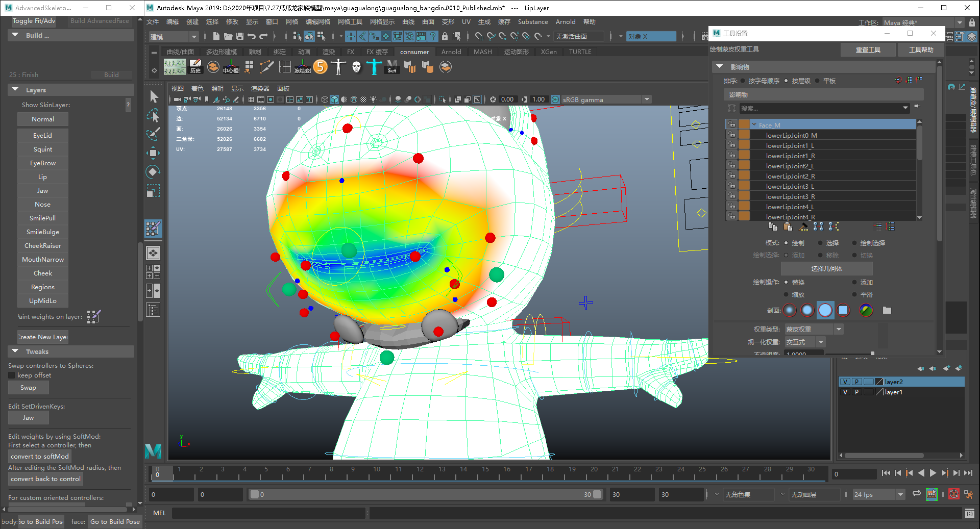The height and width of the screenshot is (529, 980).
Task: Enable the keep offset checkbox
Action: [12, 375]
